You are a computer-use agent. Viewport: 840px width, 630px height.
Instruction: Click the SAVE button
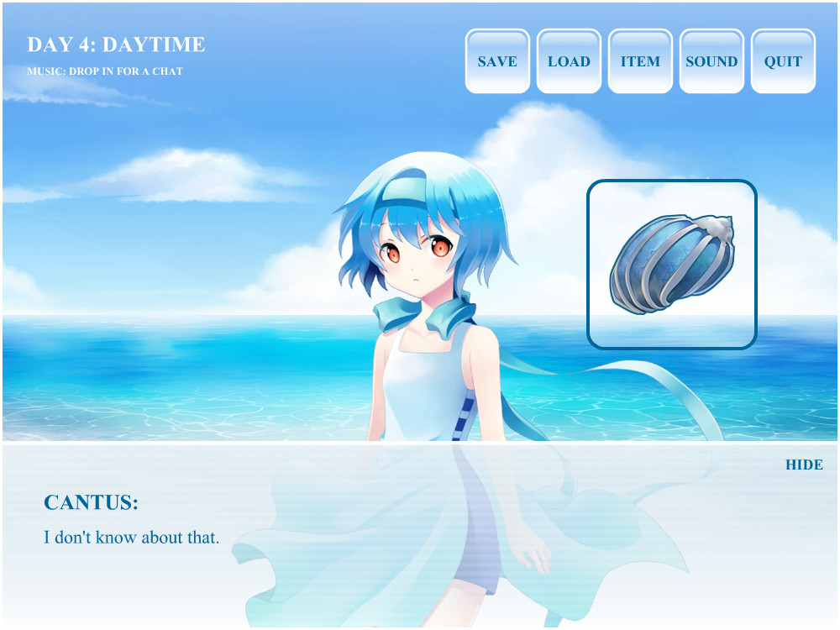pos(497,61)
